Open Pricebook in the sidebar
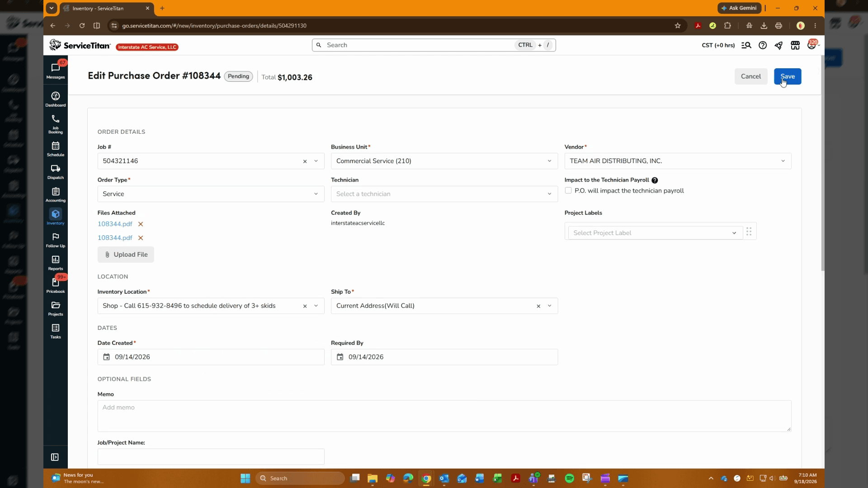Image resolution: width=868 pixels, height=488 pixels. pos(56,285)
